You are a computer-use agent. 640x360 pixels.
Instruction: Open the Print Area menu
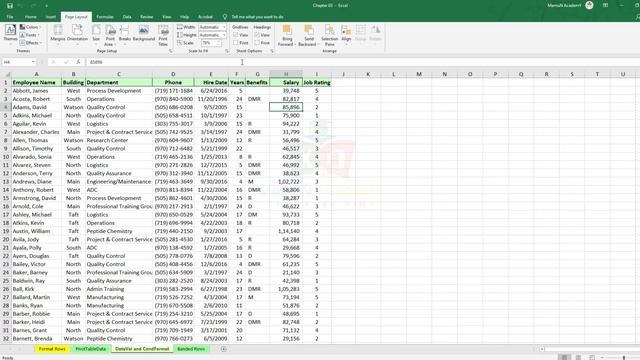[x=110, y=35]
